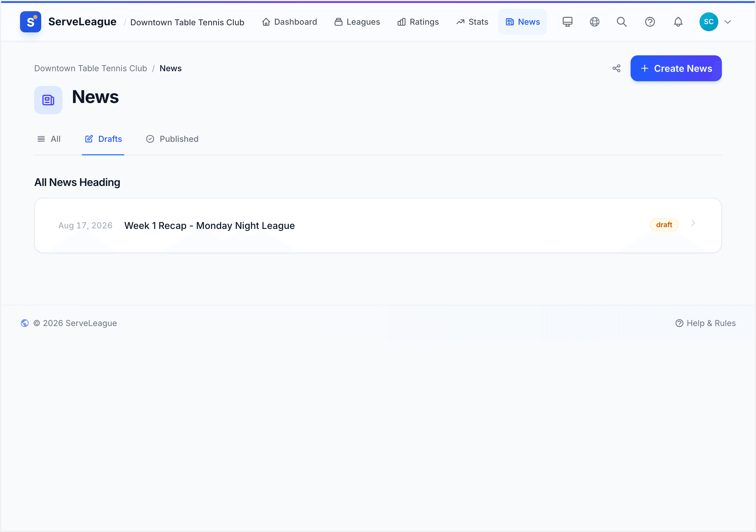Click the globe icon in footer
Viewport: 756px width, 532px height.
click(25, 323)
